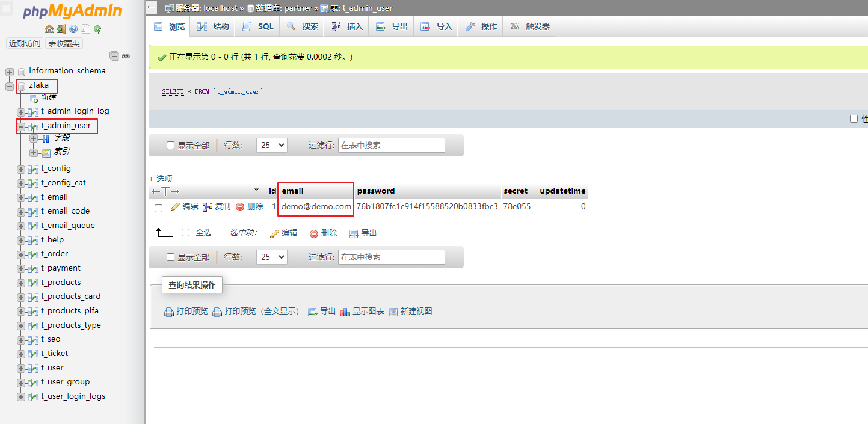
Task: Click the upper table filter search field
Action: coord(392,145)
